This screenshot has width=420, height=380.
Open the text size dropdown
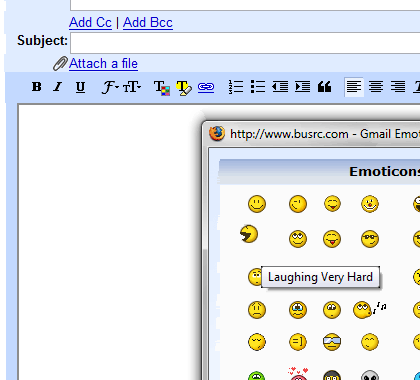[132, 87]
